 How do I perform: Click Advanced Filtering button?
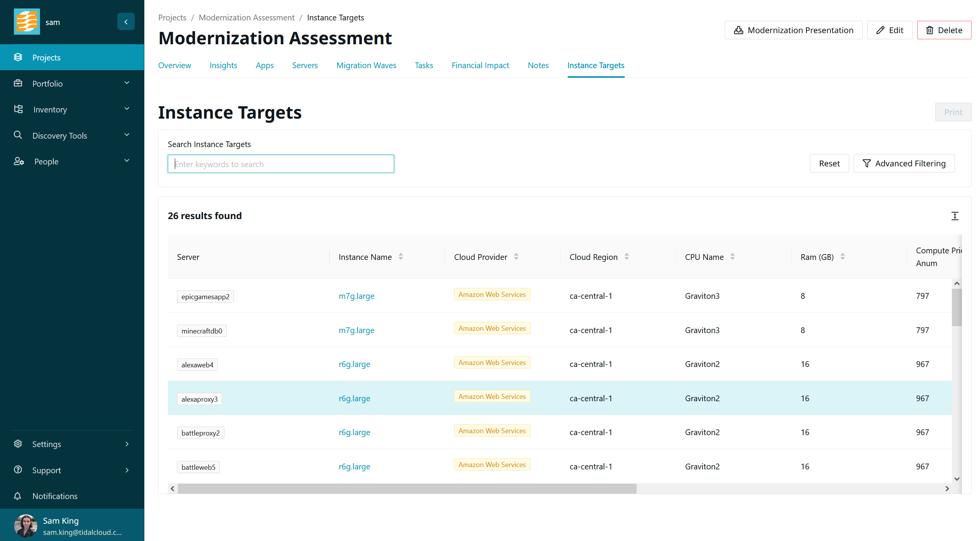pyautogui.click(x=904, y=164)
